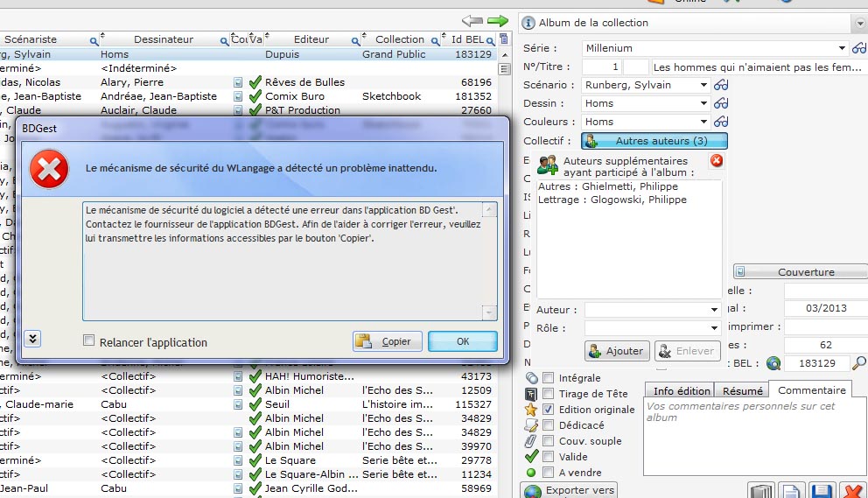Open the Info édition tab

tap(680, 390)
